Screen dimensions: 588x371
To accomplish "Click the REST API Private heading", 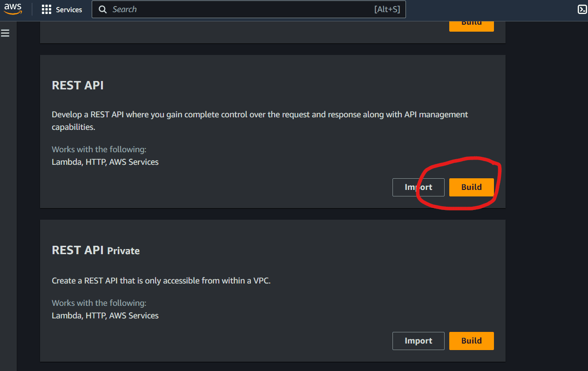I will coord(96,250).
